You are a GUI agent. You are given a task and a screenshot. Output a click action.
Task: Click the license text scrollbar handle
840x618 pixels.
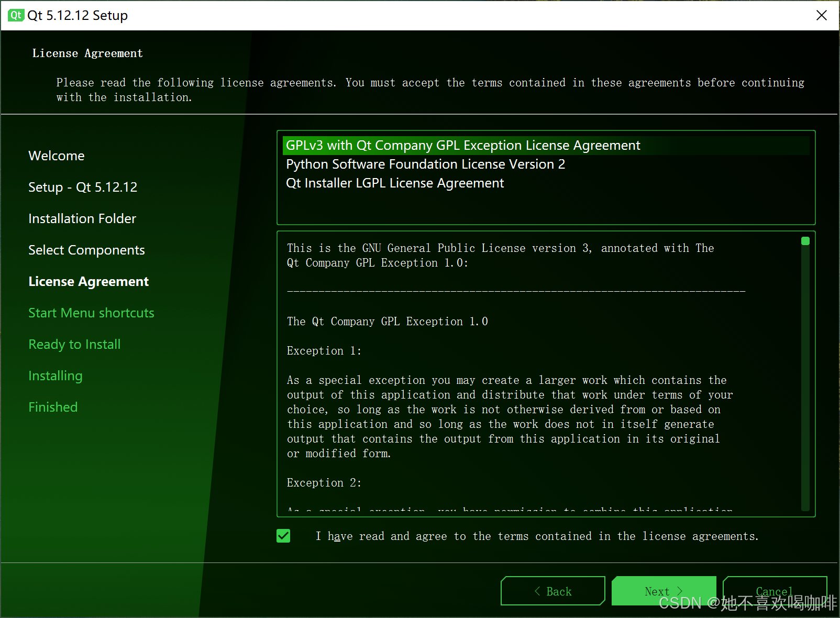805,241
